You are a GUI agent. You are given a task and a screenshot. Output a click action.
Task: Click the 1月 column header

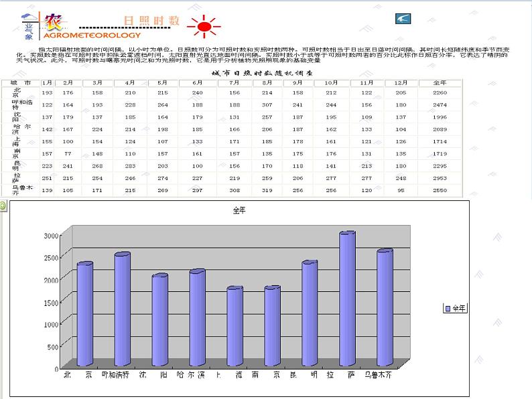(x=48, y=82)
